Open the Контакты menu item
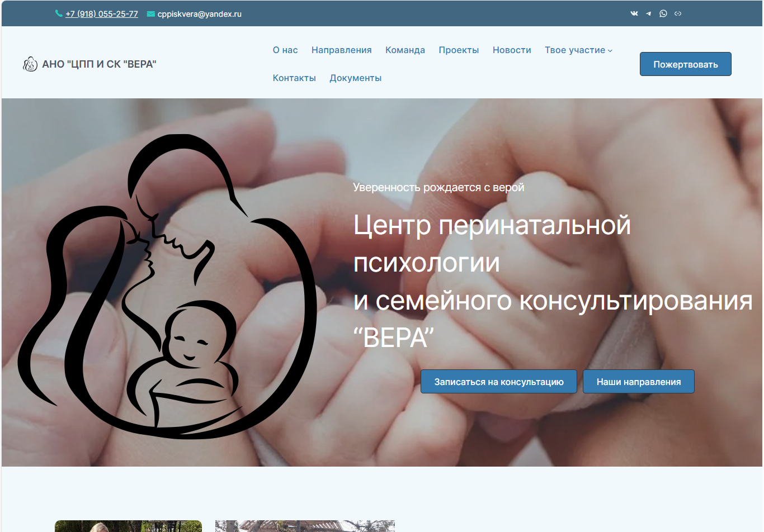This screenshot has width=764, height=532. [x=294, y=78]
